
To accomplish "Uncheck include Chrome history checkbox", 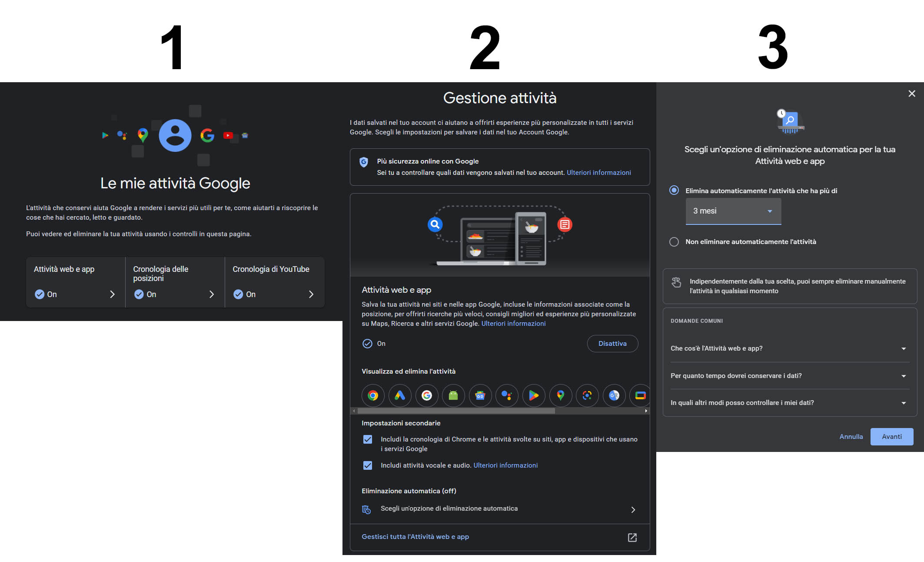I will 368,439.
